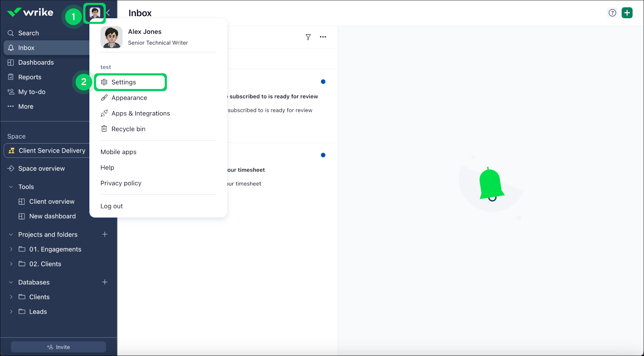This screenshot has height=356, width=644.
Task: Click the Appearance brush icon
Action: 104,98
